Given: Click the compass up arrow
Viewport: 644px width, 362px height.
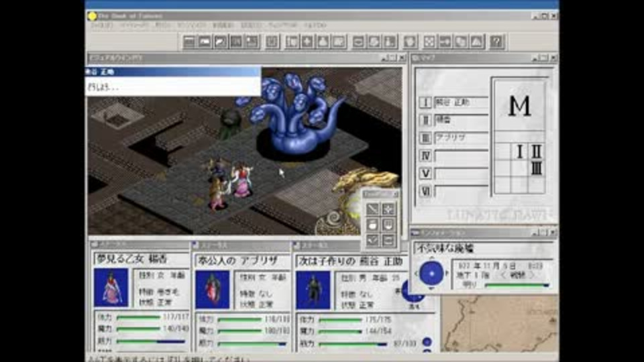Looking at the screenshot, I should click(431, 258).
